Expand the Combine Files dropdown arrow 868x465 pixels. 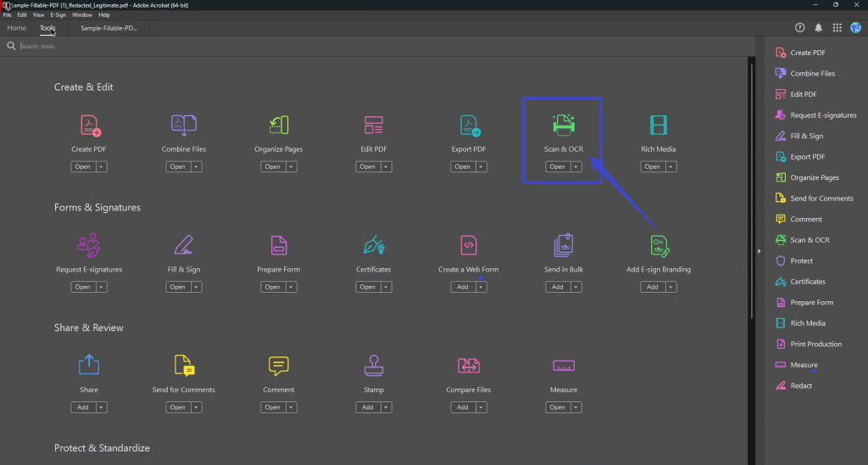point(196,167)
